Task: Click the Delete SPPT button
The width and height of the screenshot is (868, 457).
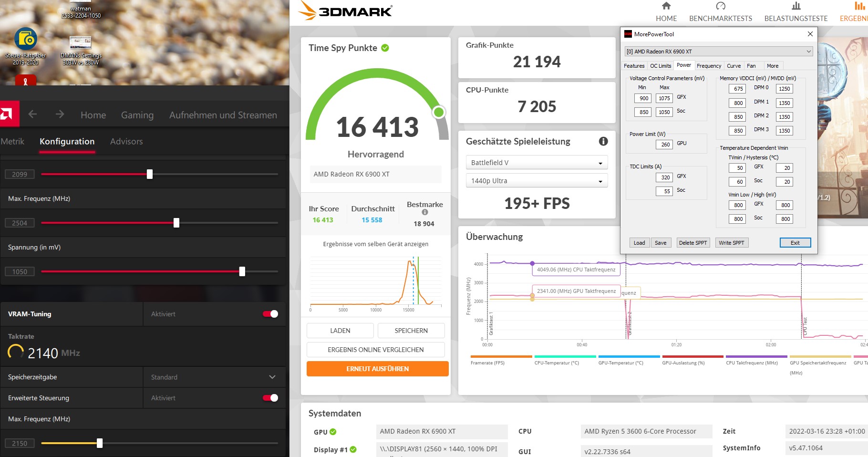Action: (x=693, y=243)
